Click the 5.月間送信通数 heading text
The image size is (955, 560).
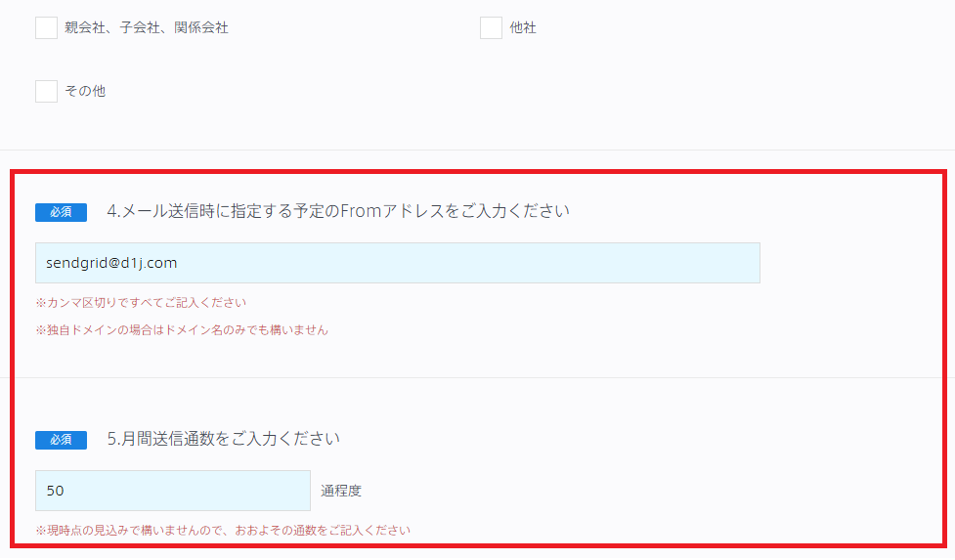point(224,439)
